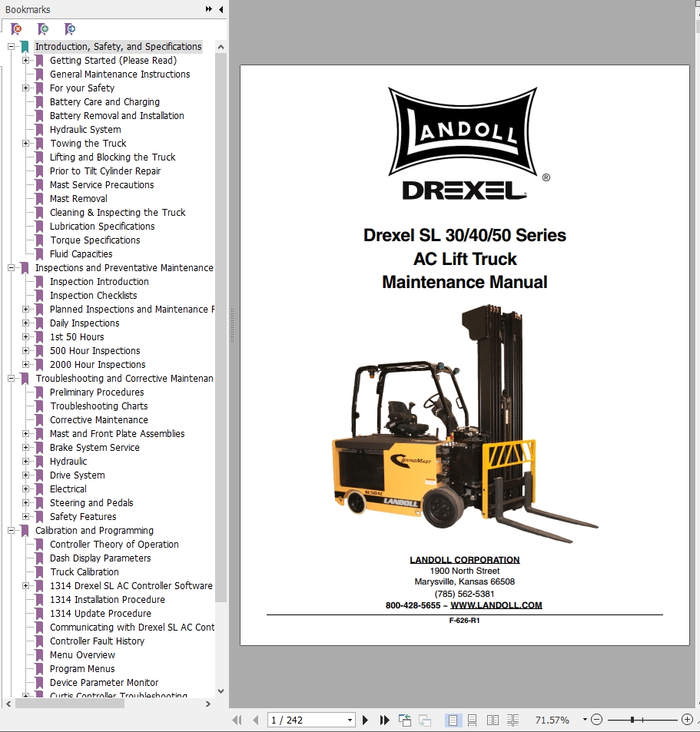Click the go to next view icon
Viewport: 700px width, 732px height.
[424, 720]
